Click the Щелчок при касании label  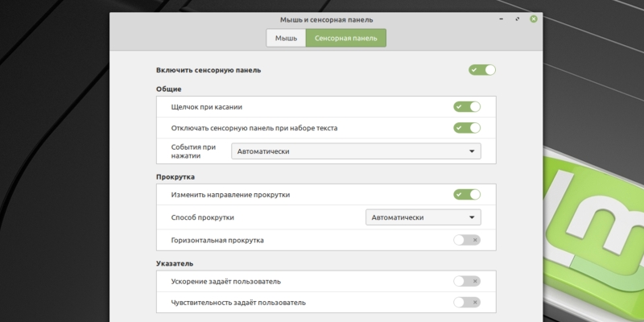207,107
